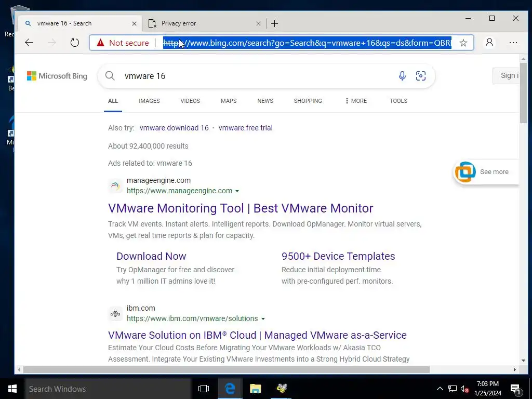Click the muted volume tray icon
Image resolution: width=532 pixels, height=399 pixels.
click(x=464, y=389)
